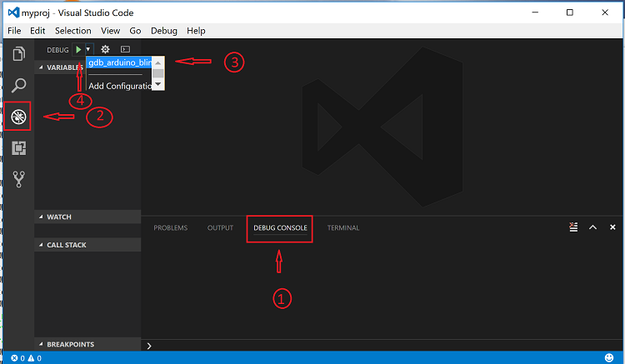Open the Debug menu in menu bar
Viewport: 625px width, 364px height.
(164, 31)
